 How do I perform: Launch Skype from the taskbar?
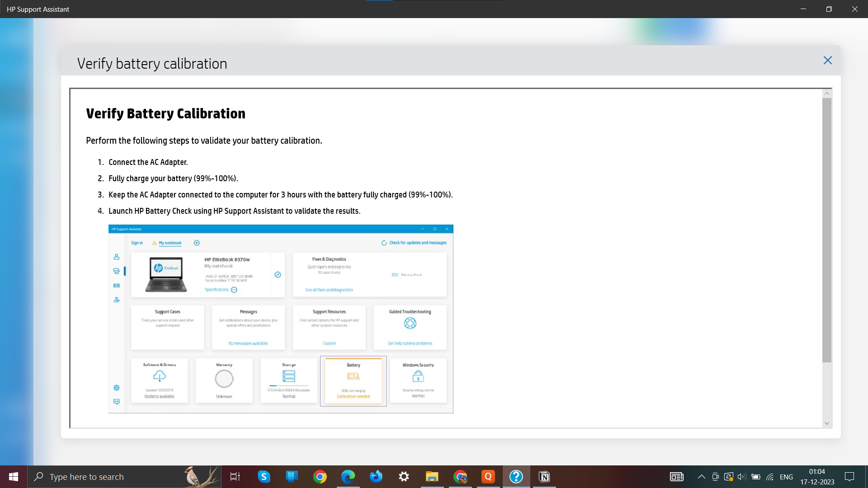[264, 477]
